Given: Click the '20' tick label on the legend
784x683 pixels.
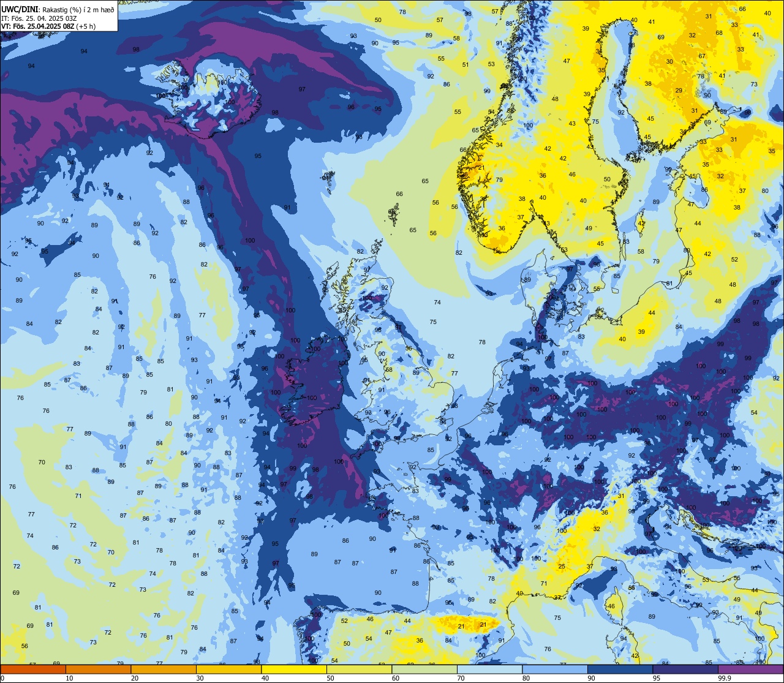Looking at the screenshot, I should 134,678.
